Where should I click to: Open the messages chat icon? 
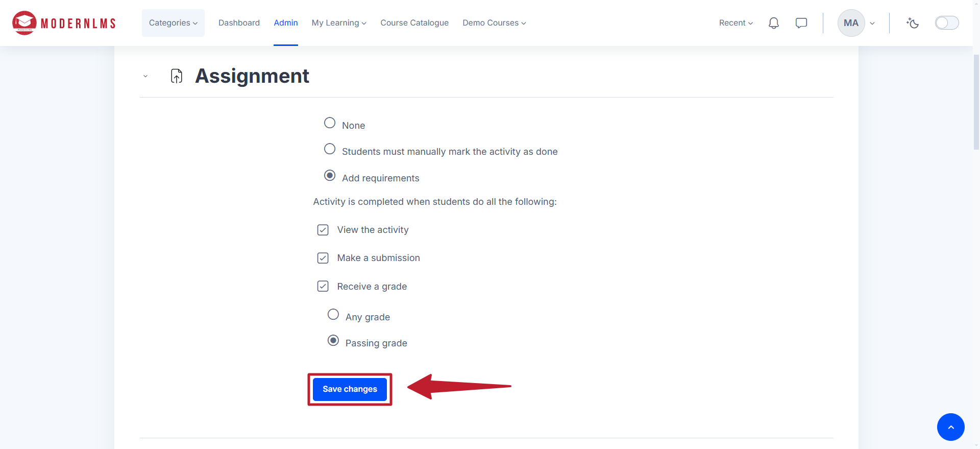(x=801, y=23)
